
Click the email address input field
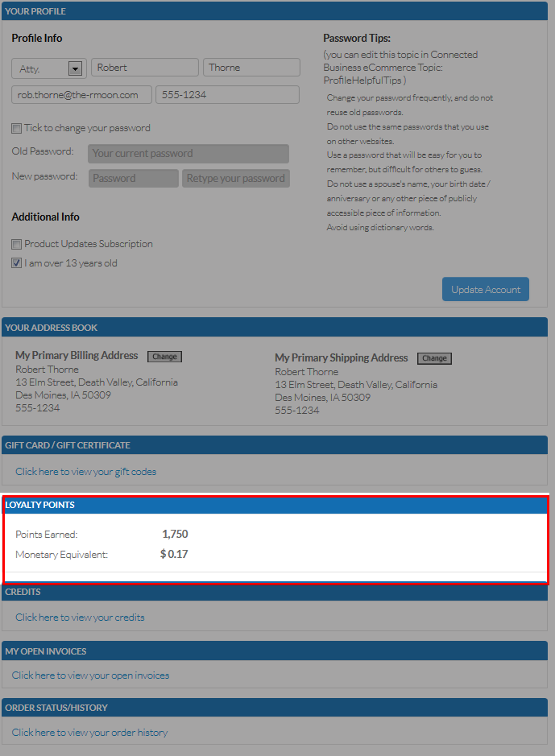coord(81,95)
